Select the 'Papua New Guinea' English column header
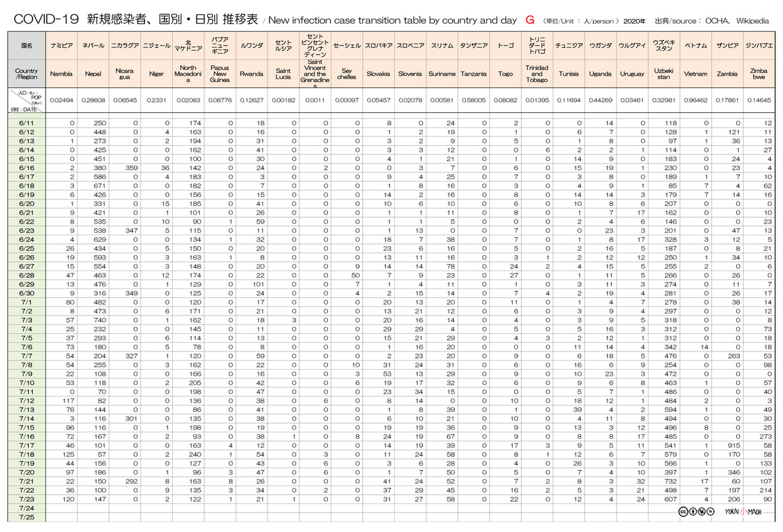The image size is (783, 532). (220, 74)
